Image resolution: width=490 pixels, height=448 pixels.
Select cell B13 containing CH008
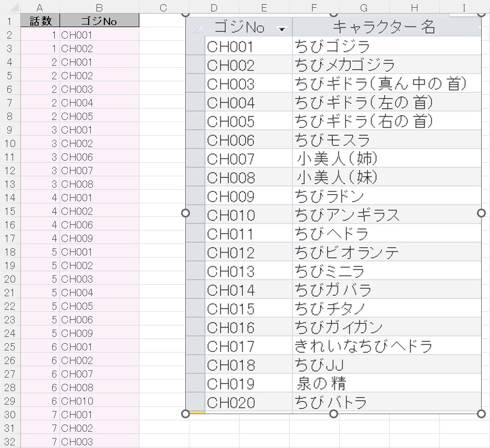tap(99, 184)
